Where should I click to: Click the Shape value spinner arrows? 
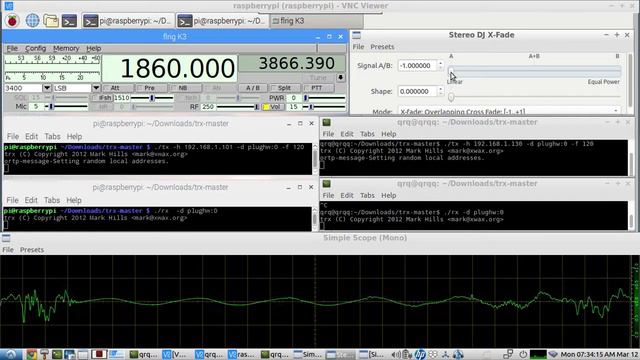[x=440, y=91]
